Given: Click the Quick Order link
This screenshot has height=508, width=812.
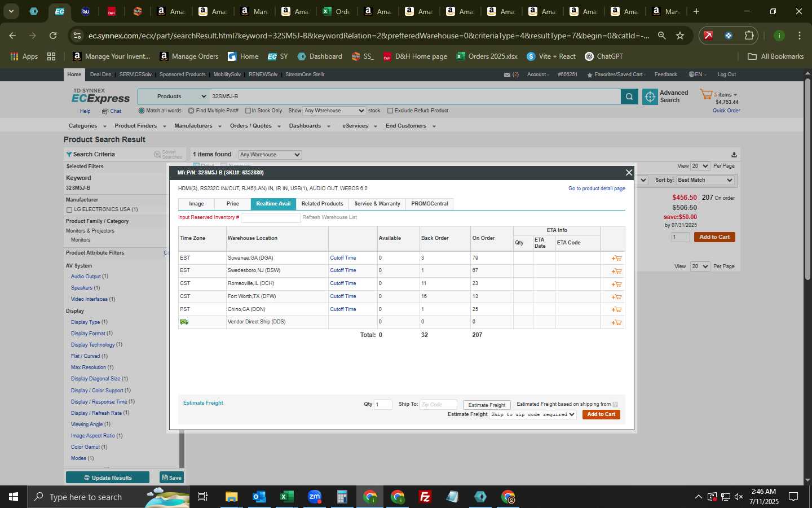Looking at the screenshot, I should pyautogui.click(x=726, y=111).
